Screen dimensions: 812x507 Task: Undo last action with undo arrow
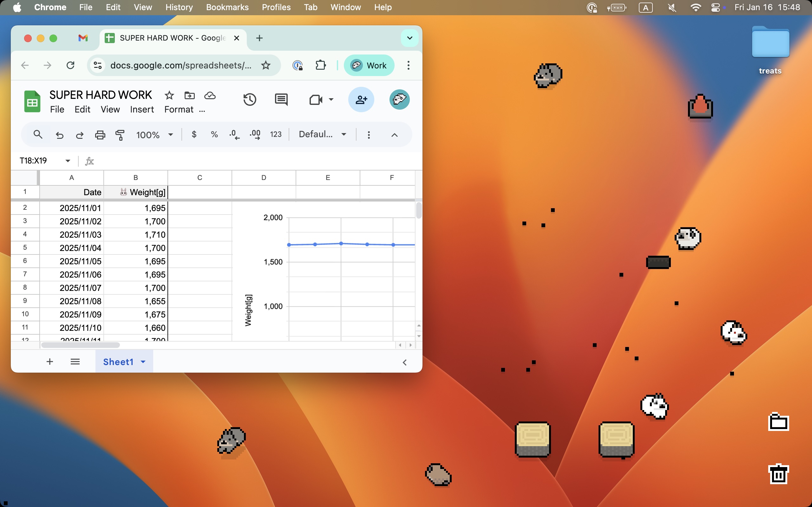60,135
